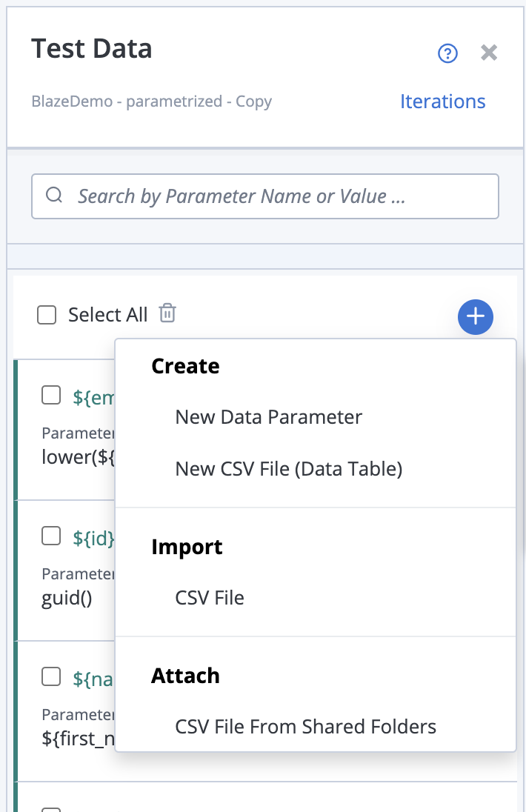This screenshot has width=526, height=812.
Task: Tick the third parameter's checkbox
Action: [x=51, y=676]
